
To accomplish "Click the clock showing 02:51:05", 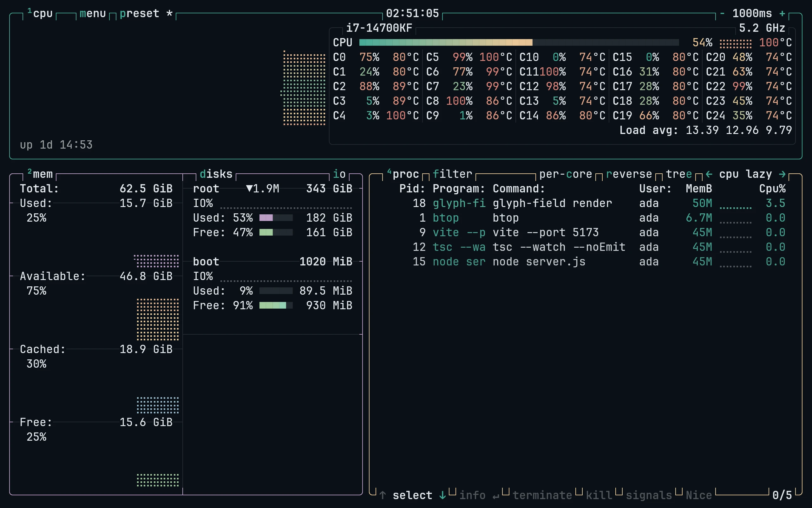I will [412, 13].
